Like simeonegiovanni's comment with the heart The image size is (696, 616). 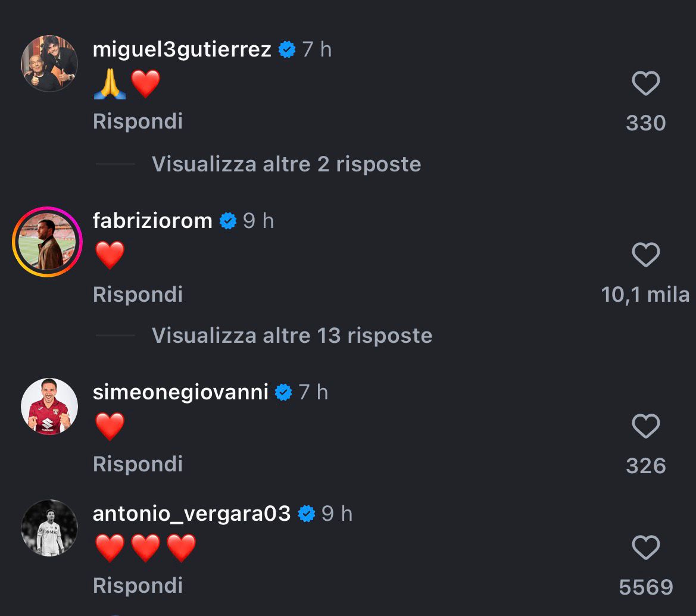645,426
